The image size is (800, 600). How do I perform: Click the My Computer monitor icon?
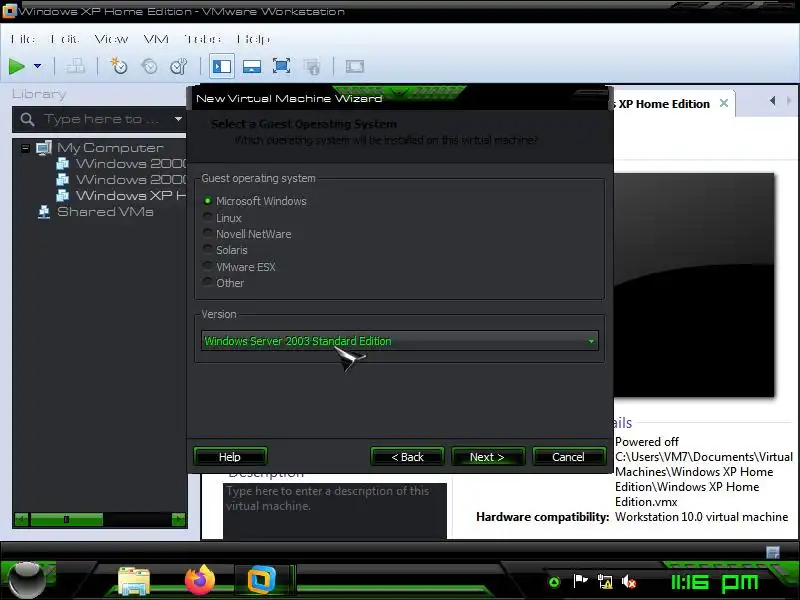[44, 148]
